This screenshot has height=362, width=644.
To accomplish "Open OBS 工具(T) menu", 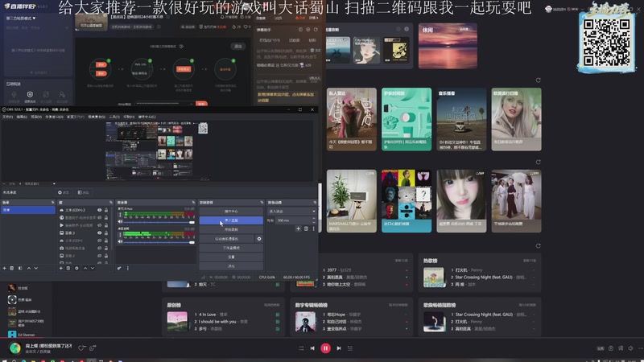I will [x=114, y=117].
